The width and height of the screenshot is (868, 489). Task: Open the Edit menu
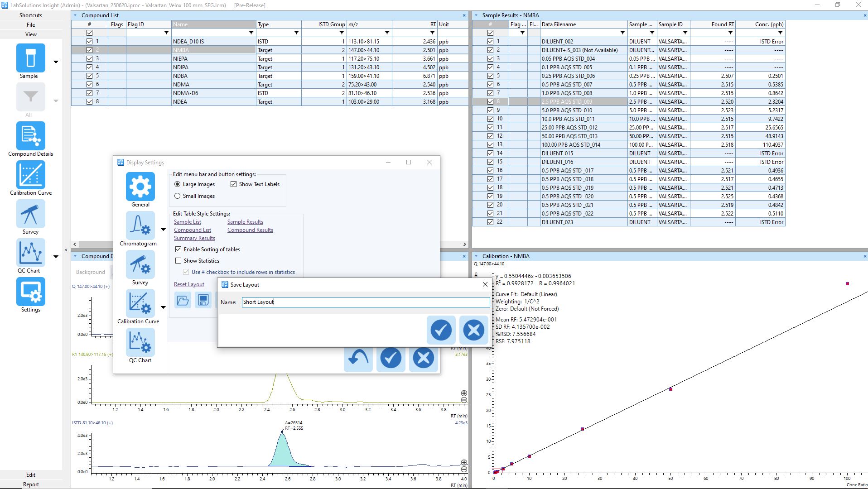pos(31,475)
